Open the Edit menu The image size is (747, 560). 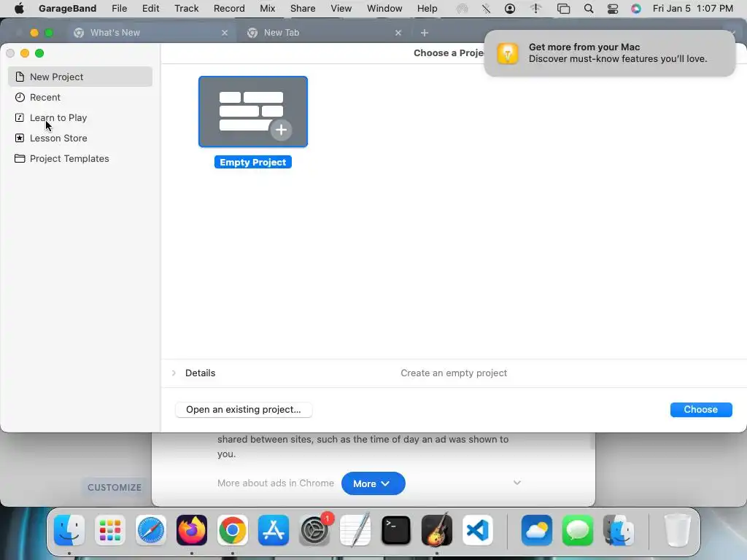coord(150,8)
